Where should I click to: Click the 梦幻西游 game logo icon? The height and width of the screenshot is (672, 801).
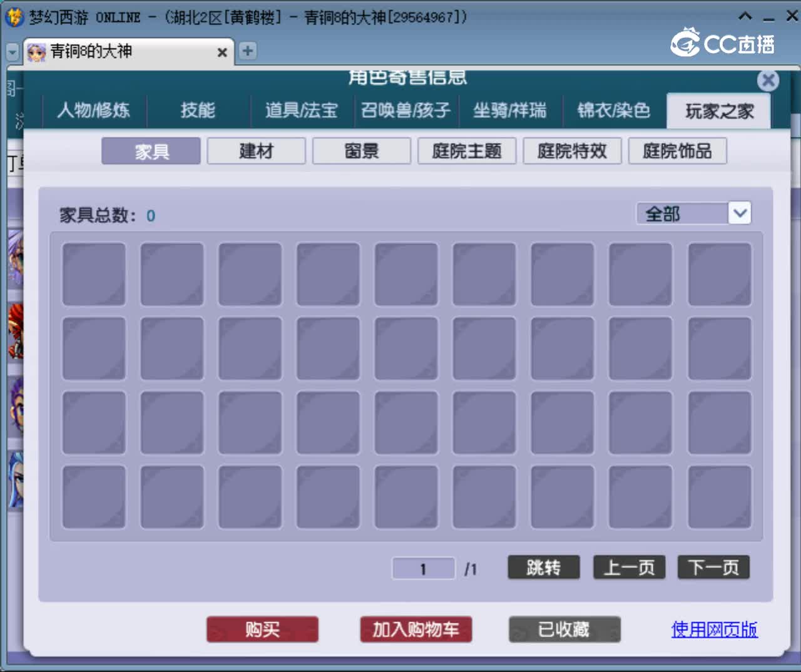tap(14, 17)
